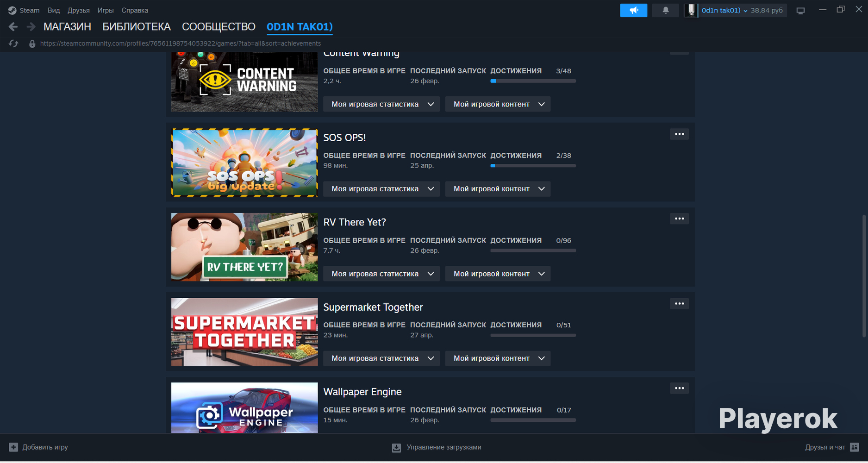Switch to the БИБЛИОТЕКА tab
This screenshot has height=463, width=868.
click(137, 27)
